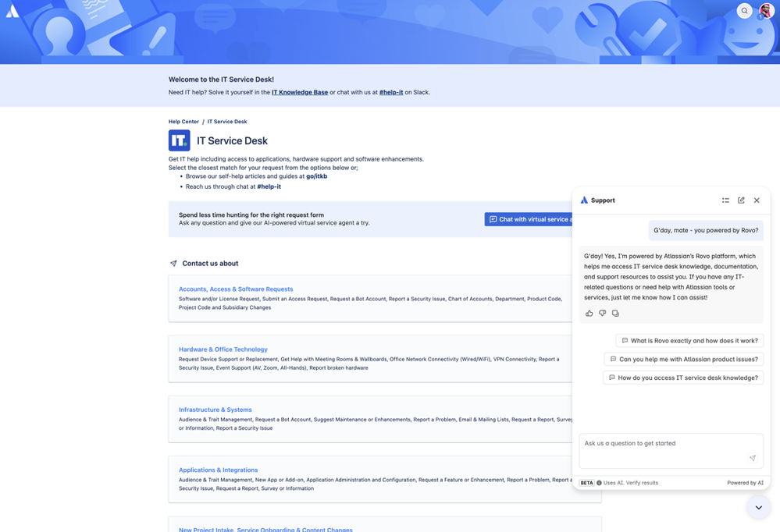
Task: Open the #help-it link in welcome banner
Action: click(391, 93)
